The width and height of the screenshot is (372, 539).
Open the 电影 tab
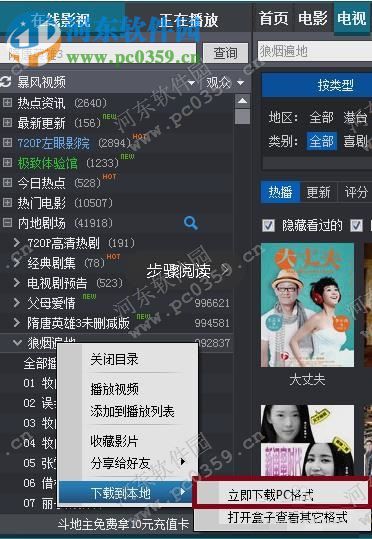pos(313,18)
